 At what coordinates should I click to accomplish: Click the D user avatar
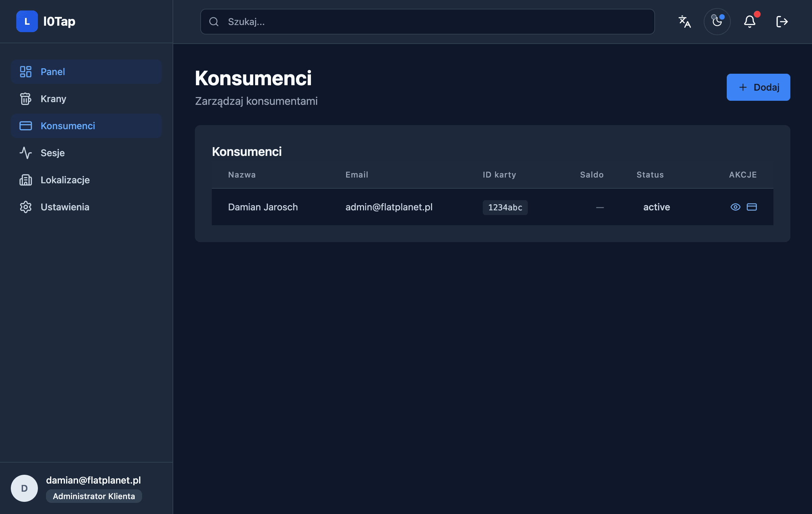24,488
